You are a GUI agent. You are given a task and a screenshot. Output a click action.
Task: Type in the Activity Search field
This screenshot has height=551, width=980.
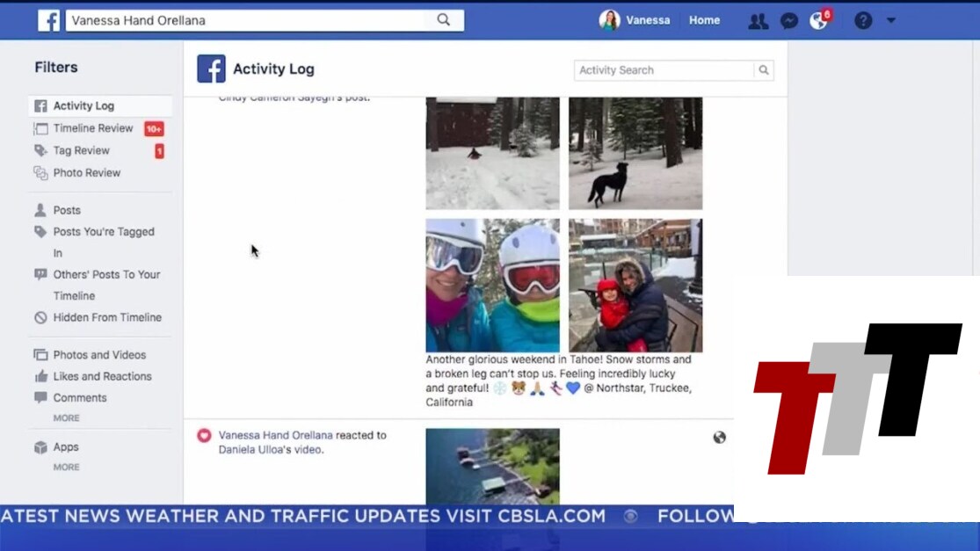tap(664, 70)
